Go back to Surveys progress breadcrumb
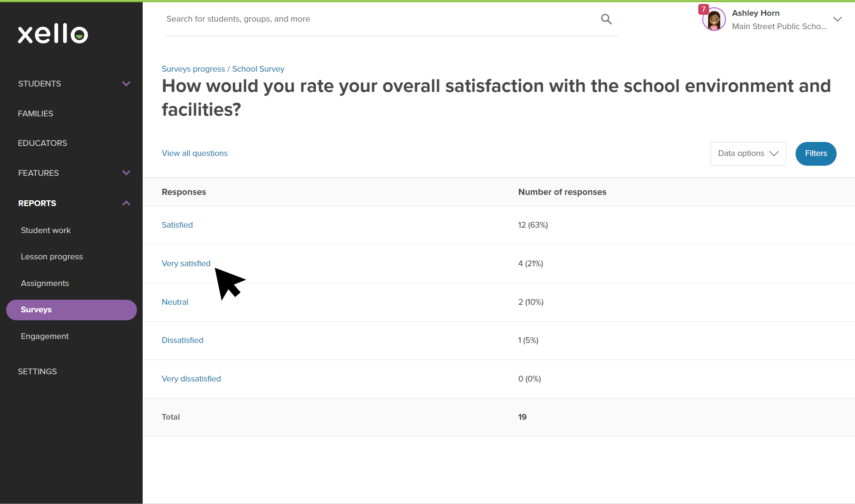The image size is (855, 504). (193, 69)
